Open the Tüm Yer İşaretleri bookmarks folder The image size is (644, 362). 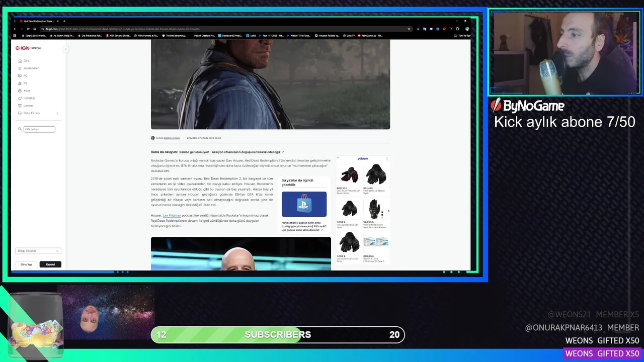tap(462, 36)
